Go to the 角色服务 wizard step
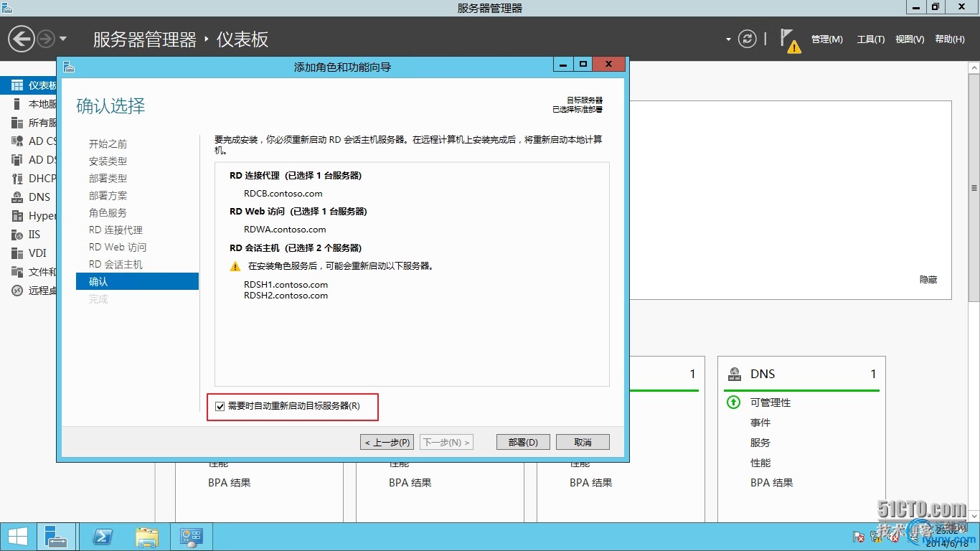The image size is (980, 551). coord(108,213)
